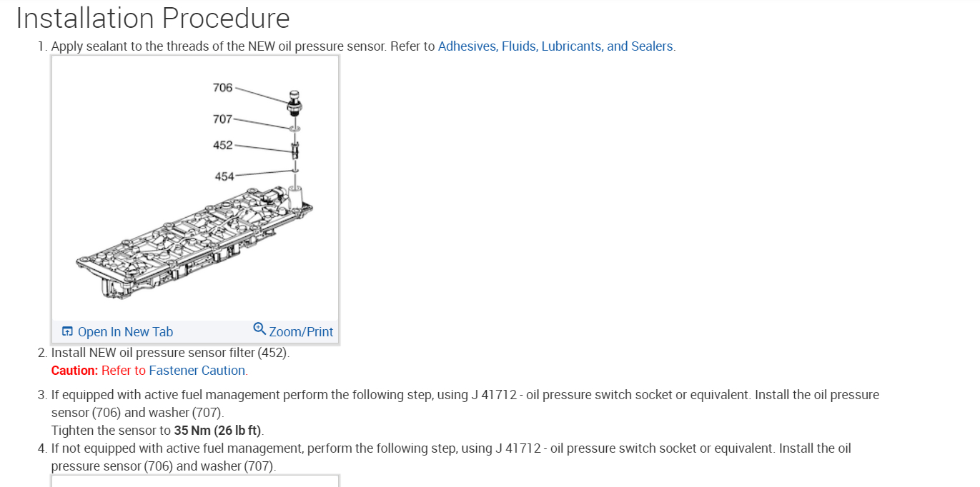Click the step 4 not equipped sentence
This screenshot has width=980, height=487.
[450, 448]
